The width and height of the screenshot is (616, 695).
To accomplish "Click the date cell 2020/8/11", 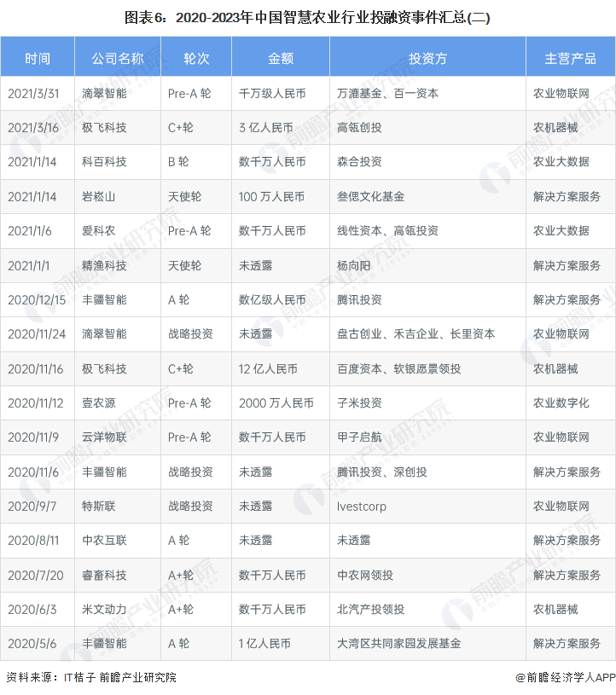I will (33, 540).
